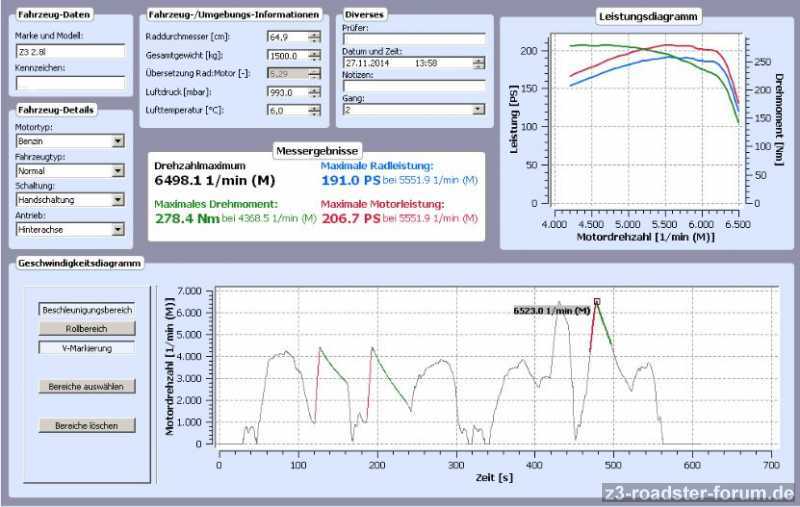
Task: Click the Luftdruck spinner arrows
Action: coord(315,92)
